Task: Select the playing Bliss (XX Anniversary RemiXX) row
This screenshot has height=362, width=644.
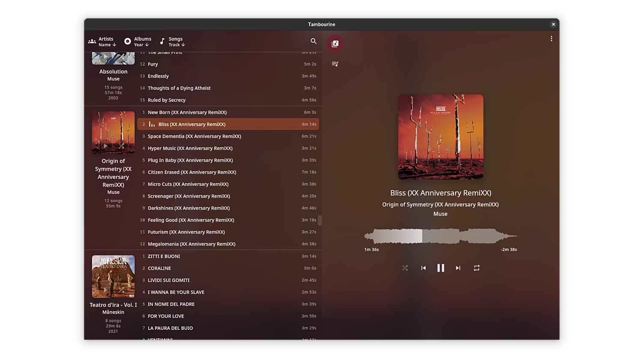Action: pos(228,124)
